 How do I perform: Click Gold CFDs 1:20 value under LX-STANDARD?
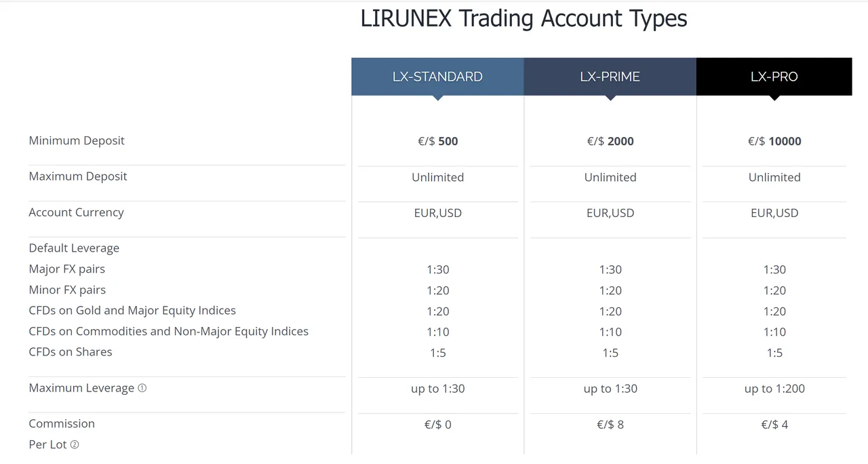tap(438, 311)
